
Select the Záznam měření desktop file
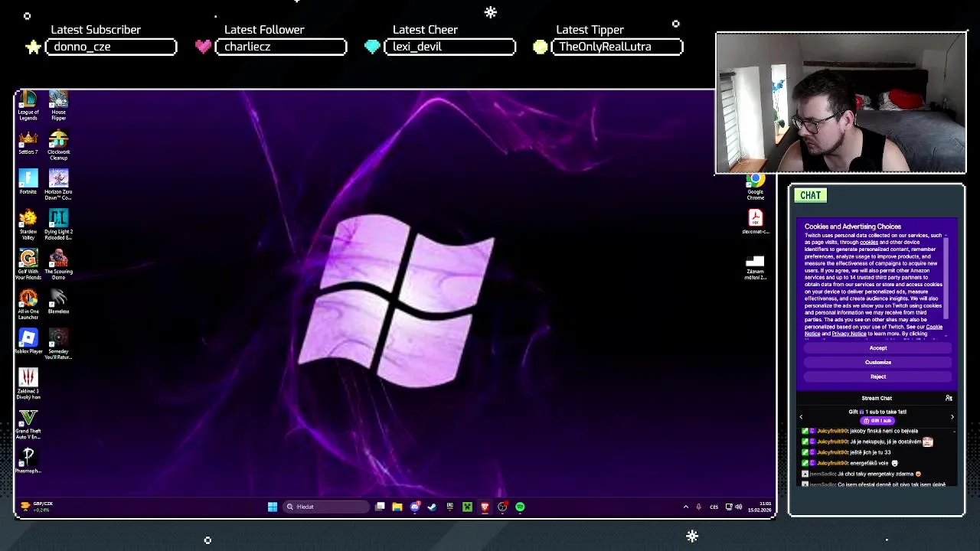pos(756,266)
